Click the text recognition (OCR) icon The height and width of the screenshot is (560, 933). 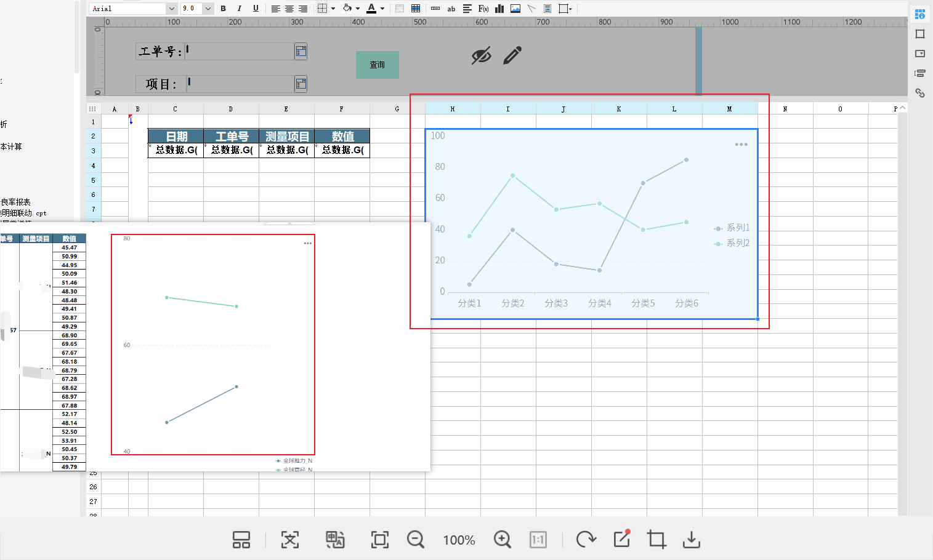tap(290, 540)
